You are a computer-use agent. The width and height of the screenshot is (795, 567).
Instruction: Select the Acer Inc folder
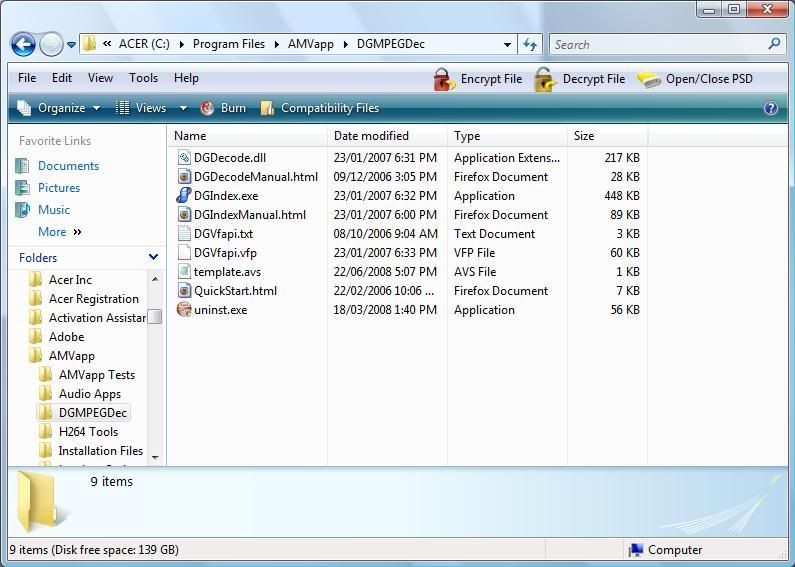click(x=70, y=280)
